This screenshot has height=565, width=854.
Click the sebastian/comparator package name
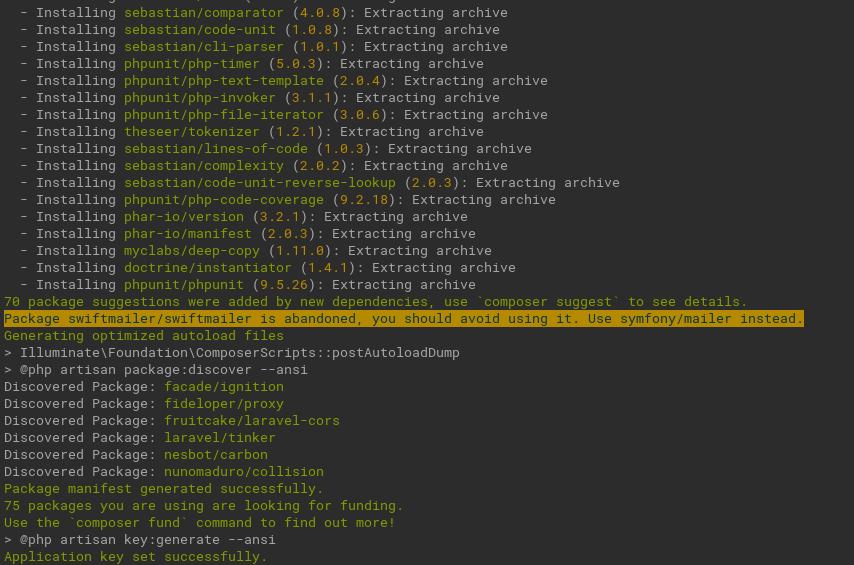point(204,13)
